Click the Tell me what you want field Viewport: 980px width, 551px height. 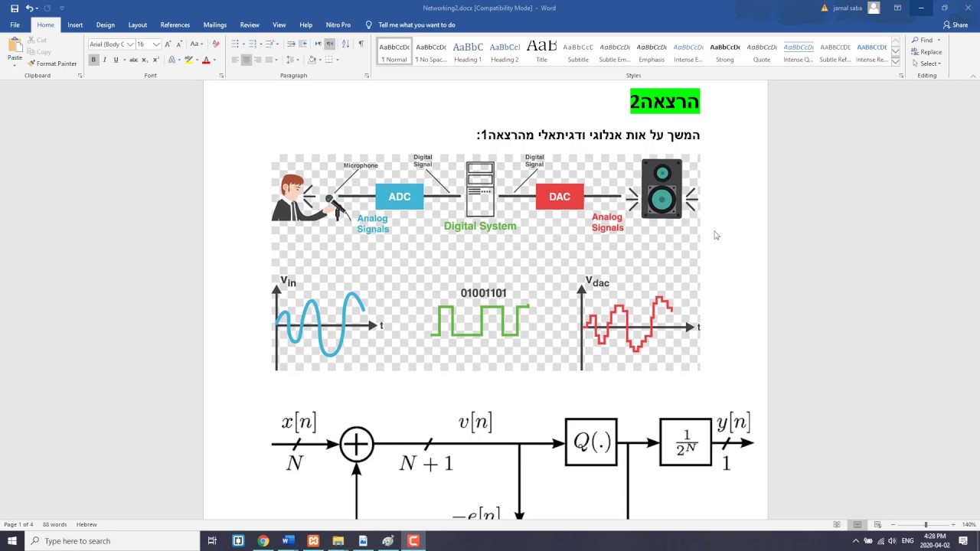pyautogui.click(x=416, y=24)
